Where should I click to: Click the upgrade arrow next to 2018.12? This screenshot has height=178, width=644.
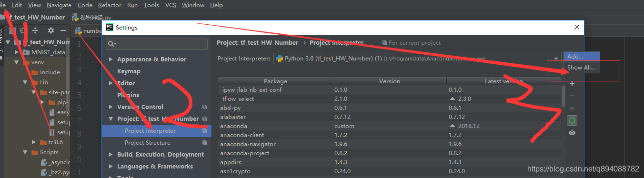452,126
